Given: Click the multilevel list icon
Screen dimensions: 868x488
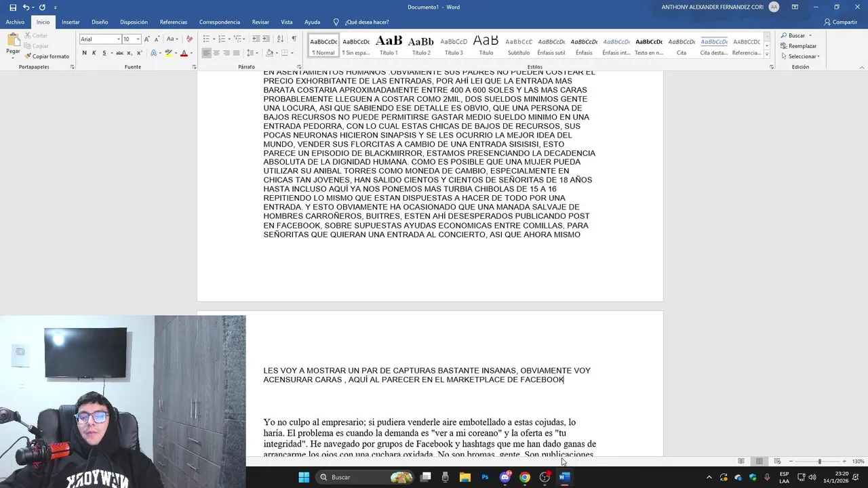Looking at the screenshot, I should 239,39.
